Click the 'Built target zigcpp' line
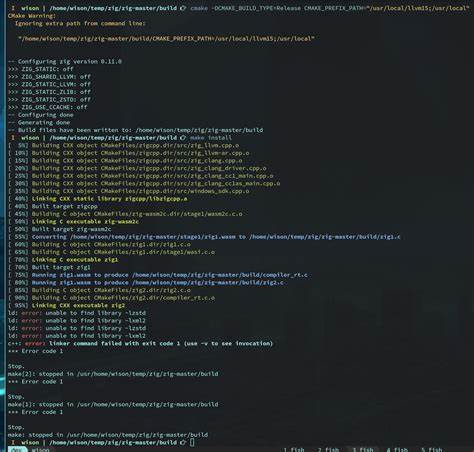Image resolution: width=474 pixels, height=452 pixels. point(53,206)
